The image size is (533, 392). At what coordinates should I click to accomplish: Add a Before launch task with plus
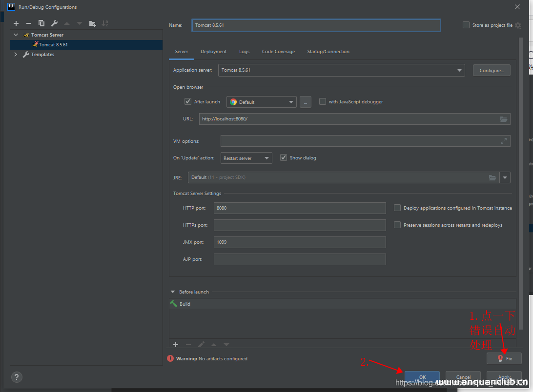(x=176, y=345)
